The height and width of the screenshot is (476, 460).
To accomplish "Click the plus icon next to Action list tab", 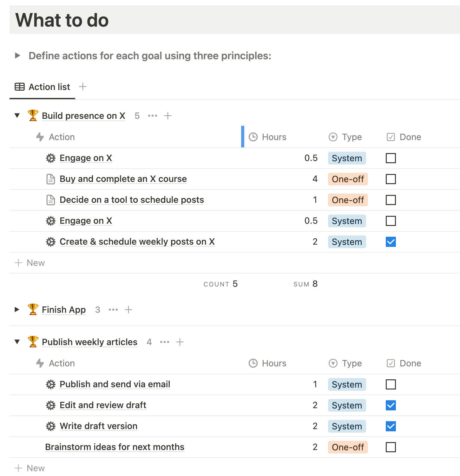I will pyautogui.click(x=83, y=87).
